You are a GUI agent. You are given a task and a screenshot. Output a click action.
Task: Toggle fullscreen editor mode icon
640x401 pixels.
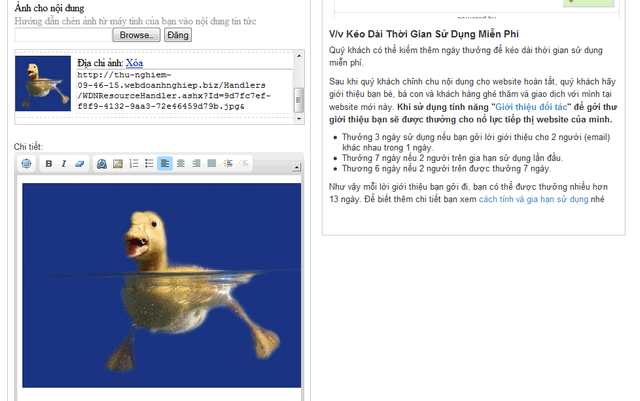point(27,164)
